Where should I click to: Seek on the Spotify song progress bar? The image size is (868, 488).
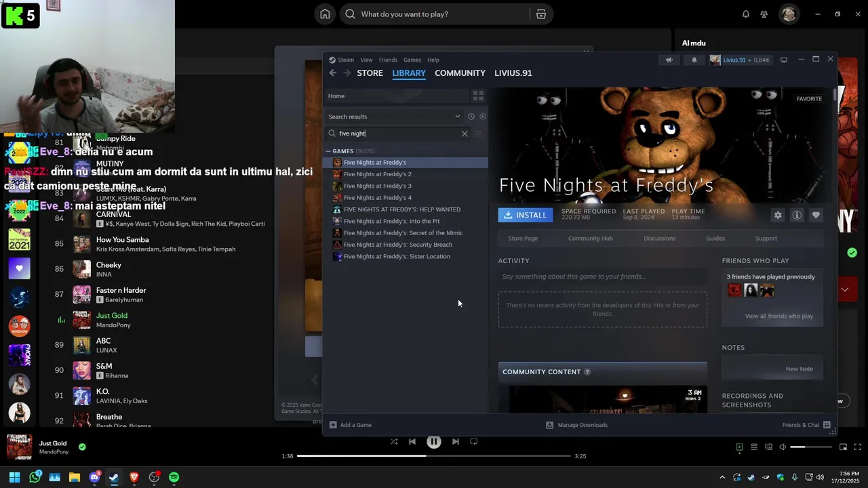434,456
